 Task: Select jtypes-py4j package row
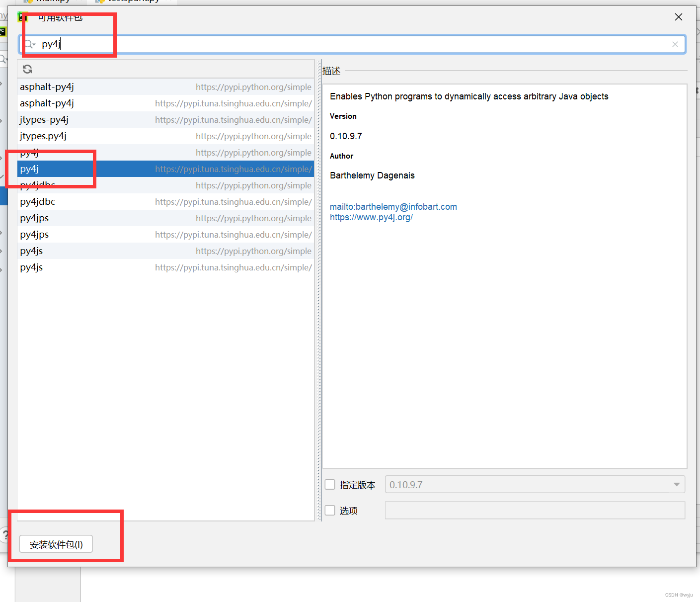coord(166,119)
